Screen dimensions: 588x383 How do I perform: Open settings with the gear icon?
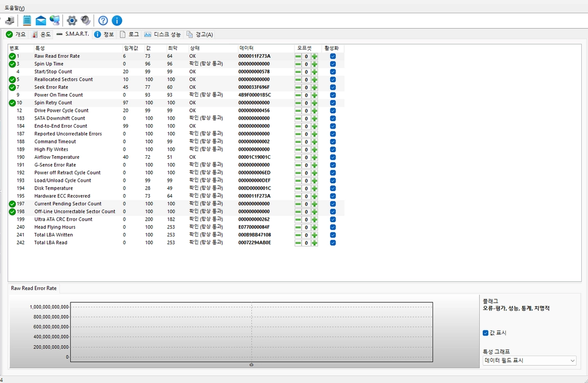coord(72,20)
